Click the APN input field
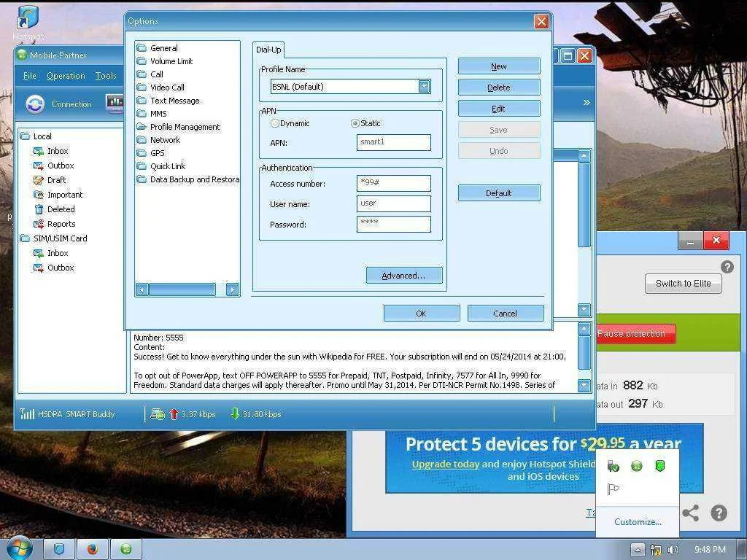This screenshot has width=747, height=560. pyautogui.click(x=393, y=142)
